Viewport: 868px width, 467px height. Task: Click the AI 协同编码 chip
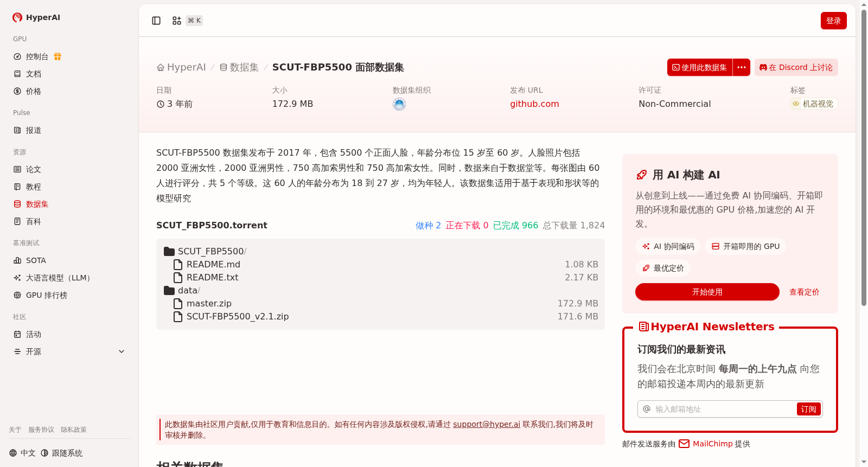coord(668,246)
